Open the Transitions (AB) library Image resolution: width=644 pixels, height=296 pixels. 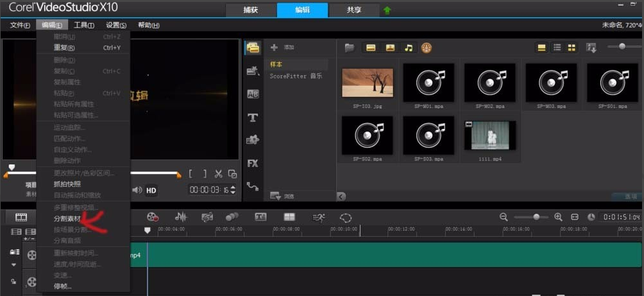[253, 94]
